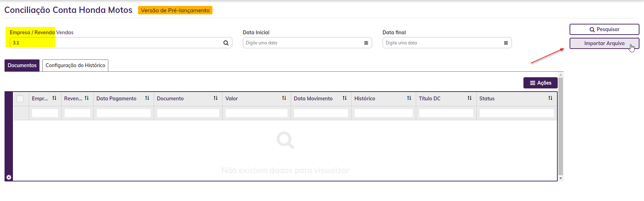Expand the Ações menu button

pyautogui.click(x=540, y=83)
